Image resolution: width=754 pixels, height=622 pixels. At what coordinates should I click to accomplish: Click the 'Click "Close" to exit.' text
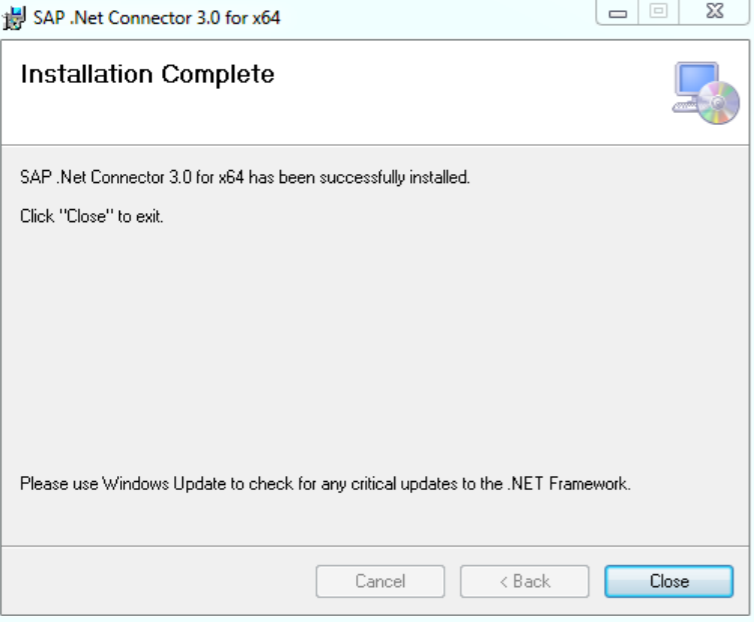point(92,217)
